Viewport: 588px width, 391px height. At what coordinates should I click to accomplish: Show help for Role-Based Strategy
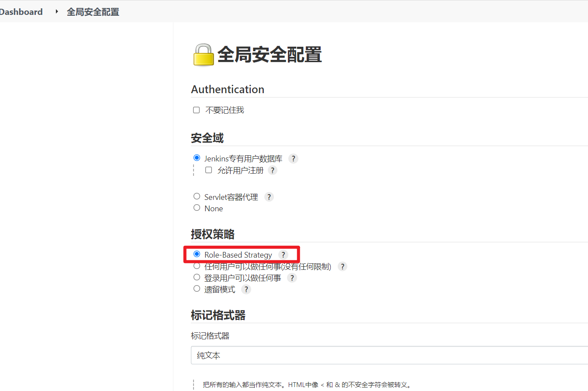(283, 255)
